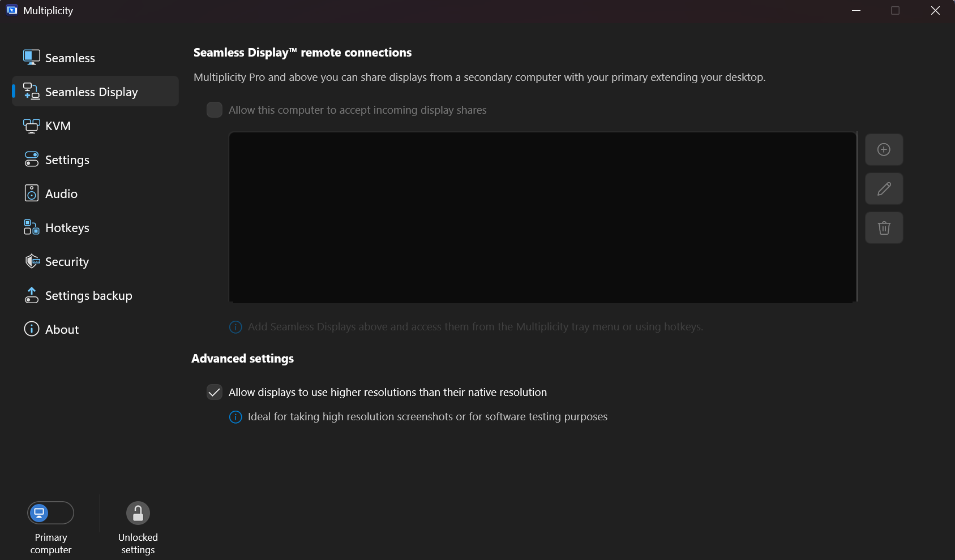Click inside the empty Seamless Displays list
The width and height of the screenshot is (955, 560).
click(x=542, y=217)
